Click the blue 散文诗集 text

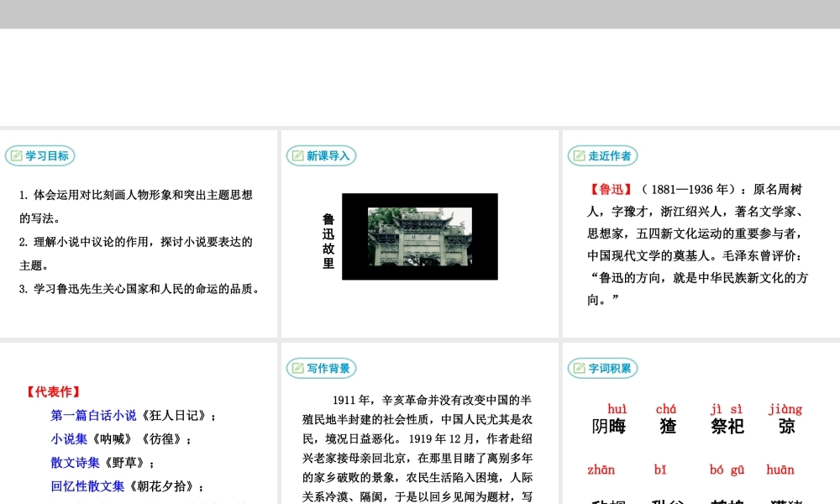75,463
